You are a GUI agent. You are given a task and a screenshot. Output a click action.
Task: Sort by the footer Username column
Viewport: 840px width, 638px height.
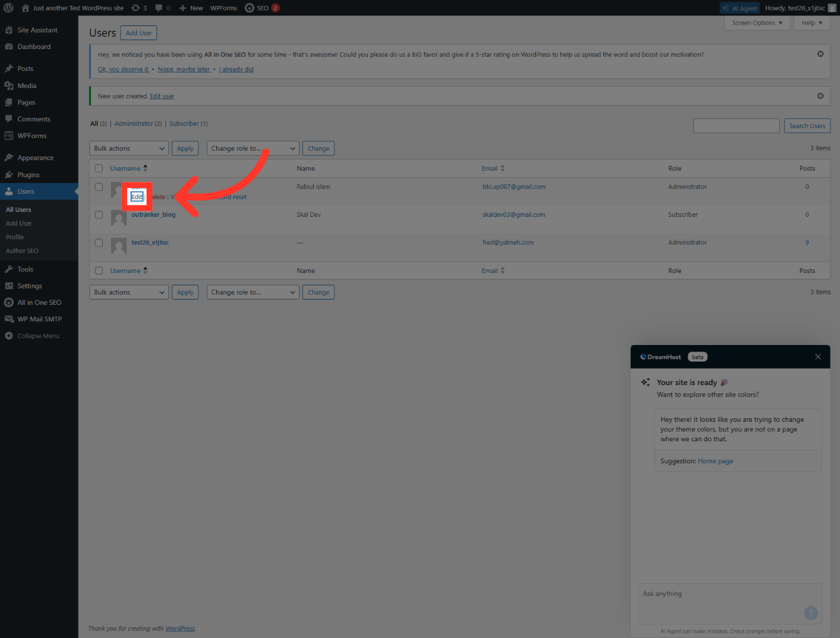click(x=129, y=271)
